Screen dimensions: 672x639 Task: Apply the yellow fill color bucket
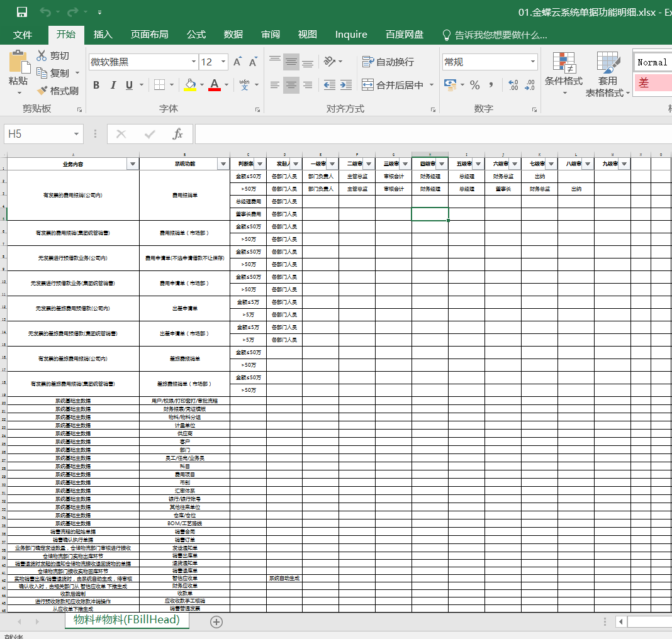click(x=190, y=85)
